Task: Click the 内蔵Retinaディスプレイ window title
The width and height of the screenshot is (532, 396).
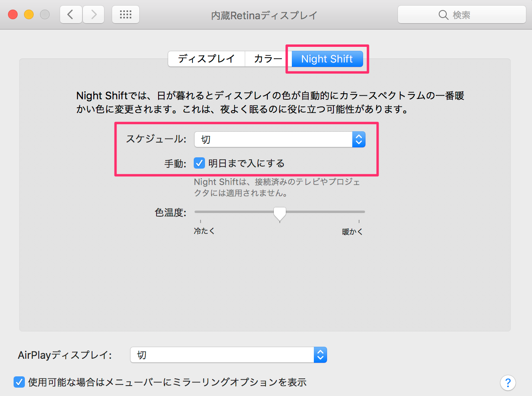Action: (x=264, y=16)
